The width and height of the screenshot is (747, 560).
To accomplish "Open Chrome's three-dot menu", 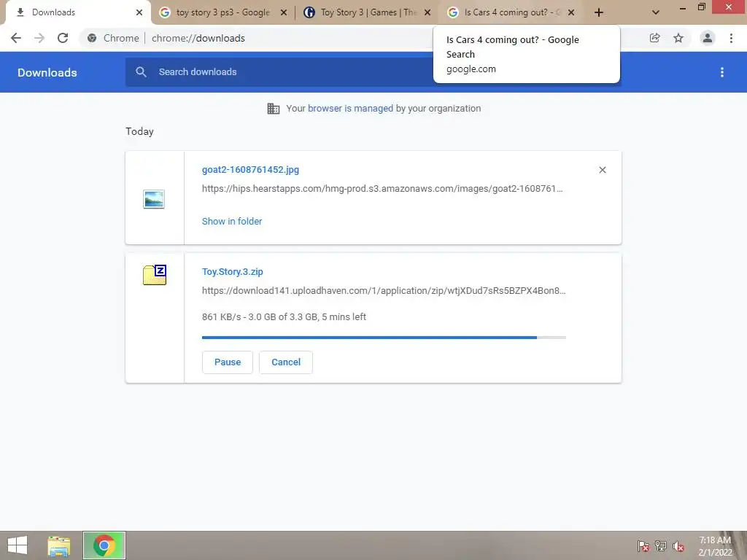I will click(731, 38).
